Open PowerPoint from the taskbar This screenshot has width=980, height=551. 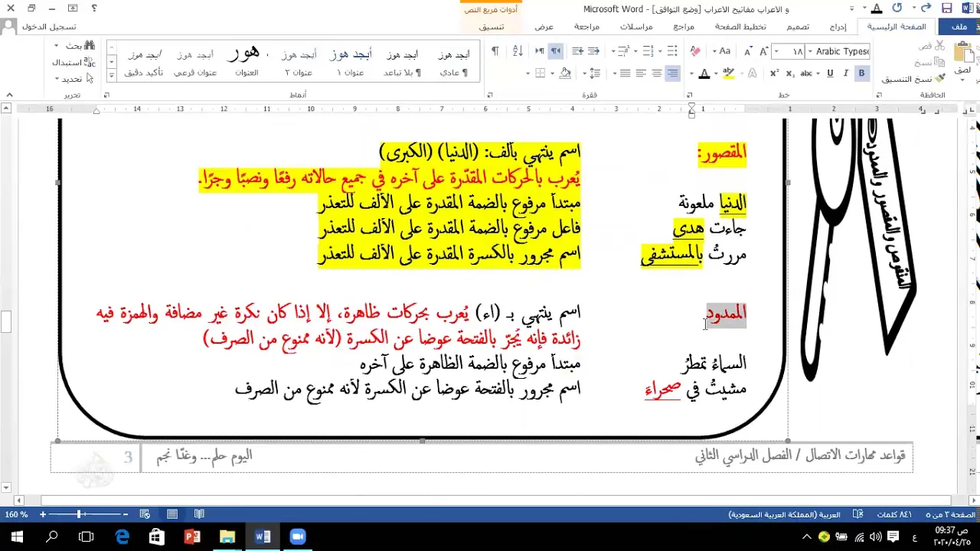192,537
